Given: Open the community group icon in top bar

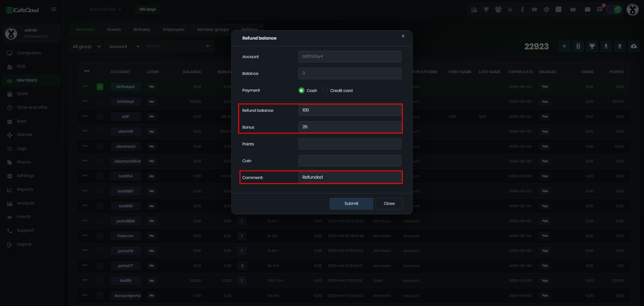Looking at the screenshot, I should (x=498, y=9).
